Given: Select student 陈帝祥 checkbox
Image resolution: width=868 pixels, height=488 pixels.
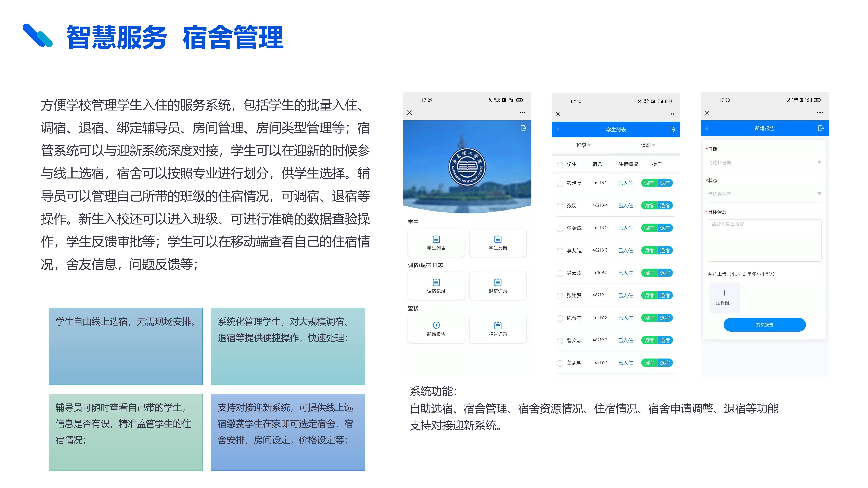Looking at the screenshot, I should [x=560, y=318].
